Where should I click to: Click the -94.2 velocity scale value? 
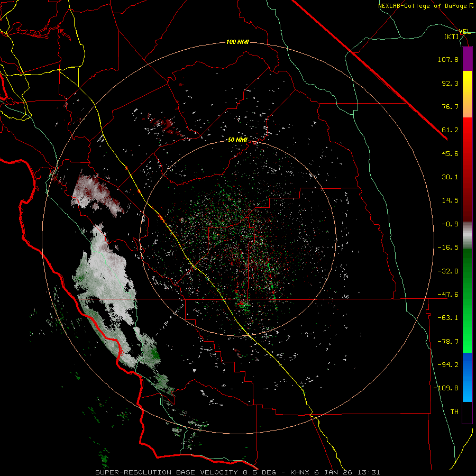coord(448,365)
